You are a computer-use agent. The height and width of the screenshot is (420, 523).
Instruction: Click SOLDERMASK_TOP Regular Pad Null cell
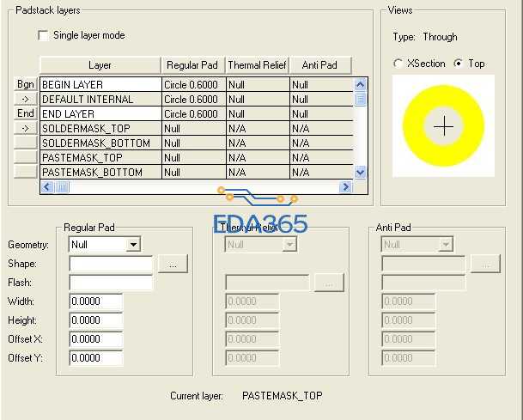click(194, 129)
